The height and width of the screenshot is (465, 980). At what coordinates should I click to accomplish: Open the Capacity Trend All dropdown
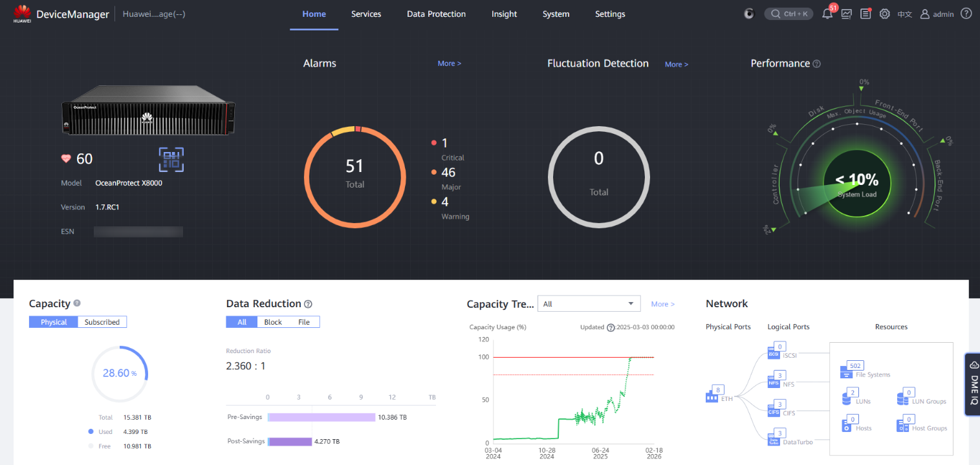pos(589,304)
